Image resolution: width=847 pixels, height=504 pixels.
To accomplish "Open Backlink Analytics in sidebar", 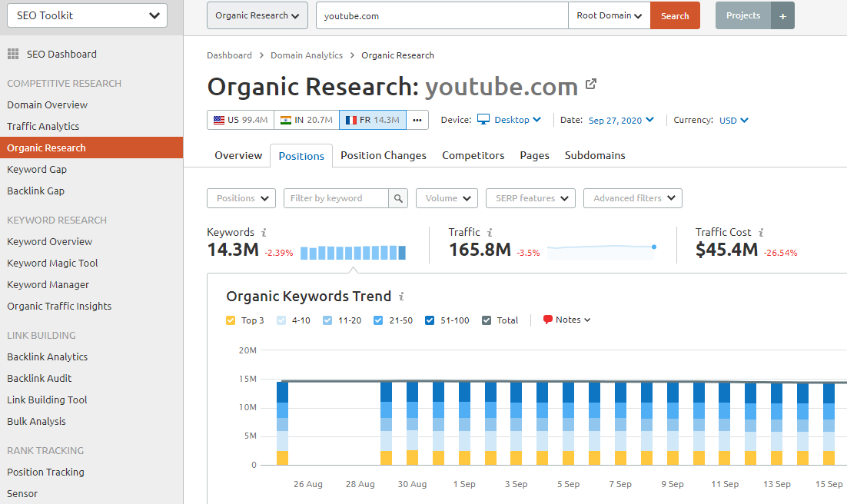I will 47,357.
